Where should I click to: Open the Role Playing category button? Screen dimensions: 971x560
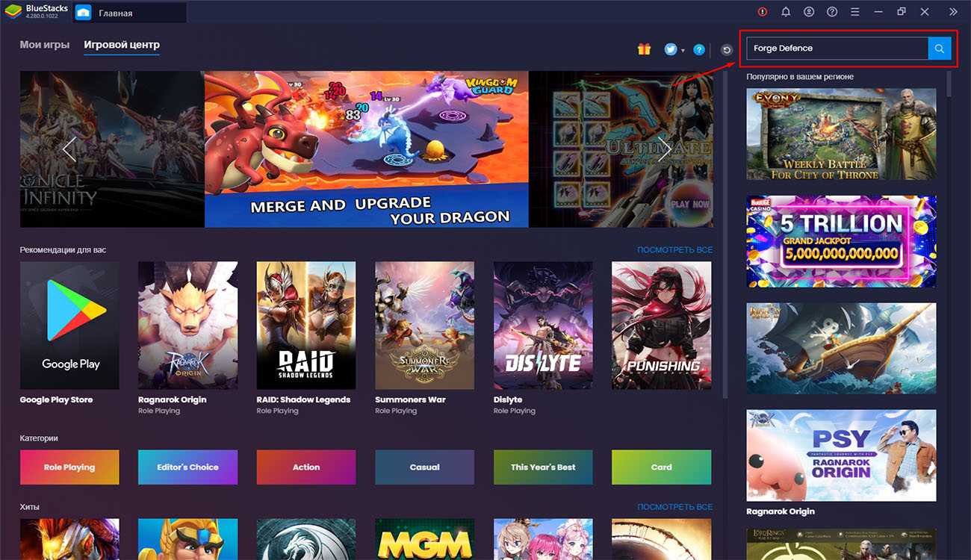click(69, 467)
